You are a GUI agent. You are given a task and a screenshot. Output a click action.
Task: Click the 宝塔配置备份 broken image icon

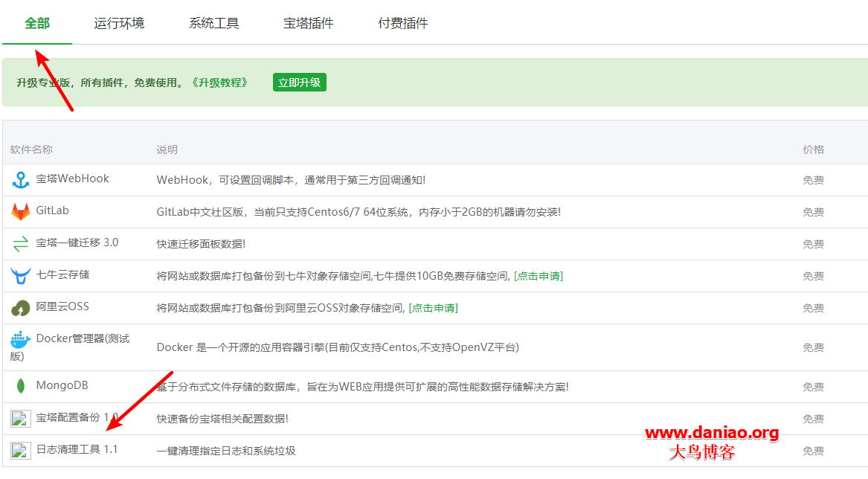point(21,418)
